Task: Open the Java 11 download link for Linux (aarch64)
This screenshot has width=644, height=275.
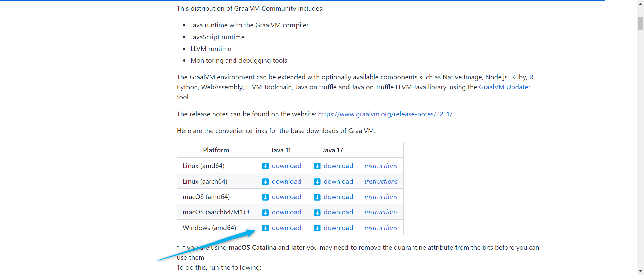Action: coord(286,181)
